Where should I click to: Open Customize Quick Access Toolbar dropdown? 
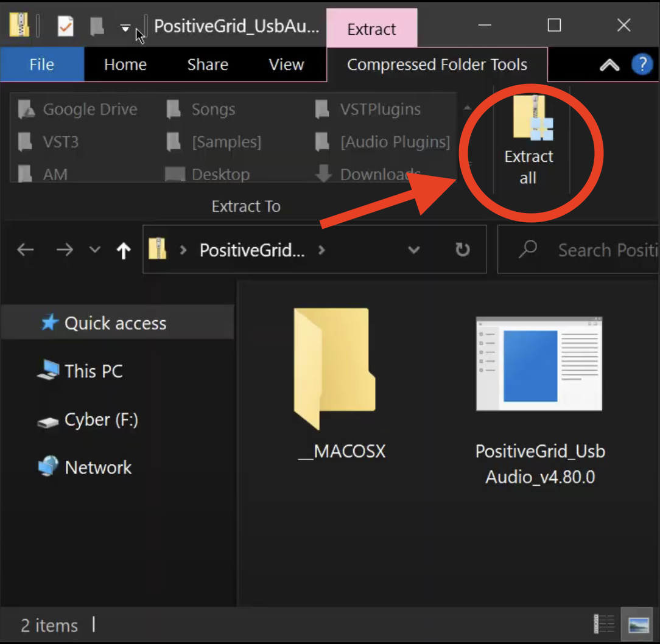point(125,28)
